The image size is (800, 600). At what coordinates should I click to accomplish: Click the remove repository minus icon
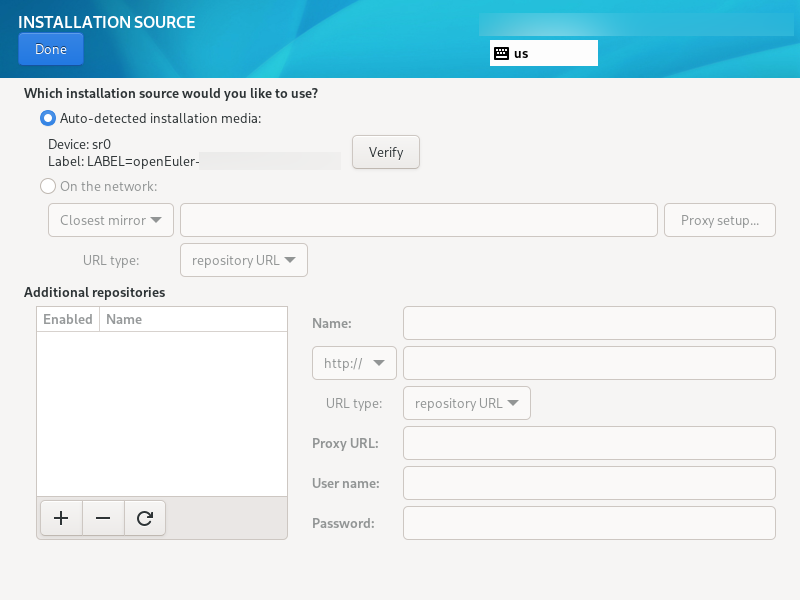[103, 518]
